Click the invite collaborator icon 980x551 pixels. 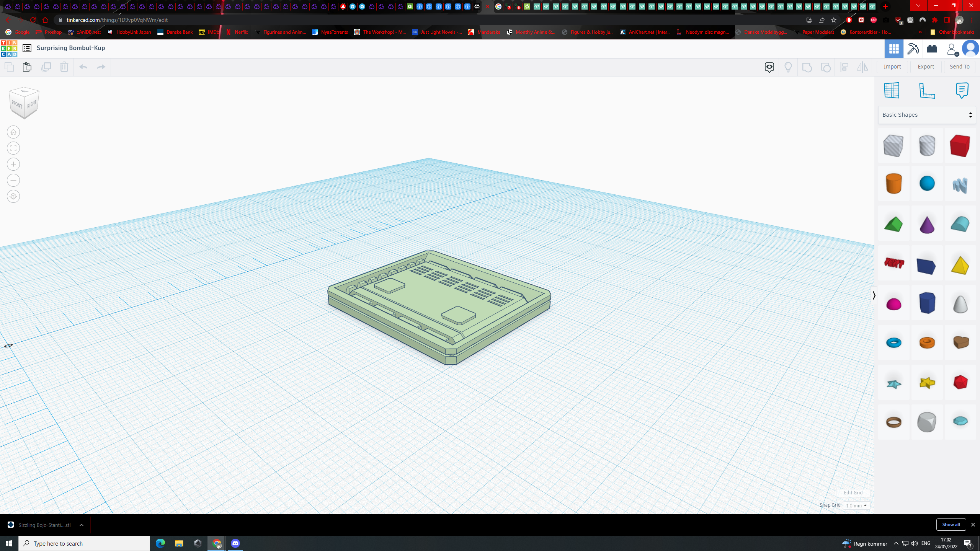pos(952,49)
